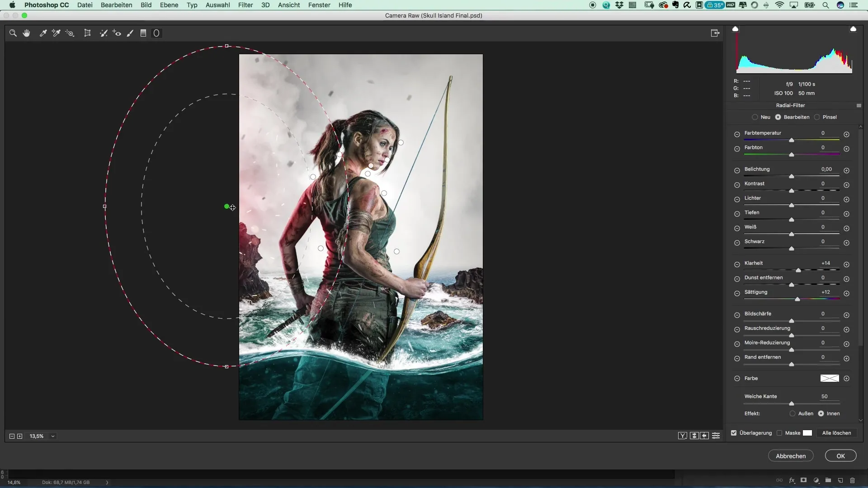The image size is (868, 488).
Task: Open the Hilfe menu
Action: point(345,5)
